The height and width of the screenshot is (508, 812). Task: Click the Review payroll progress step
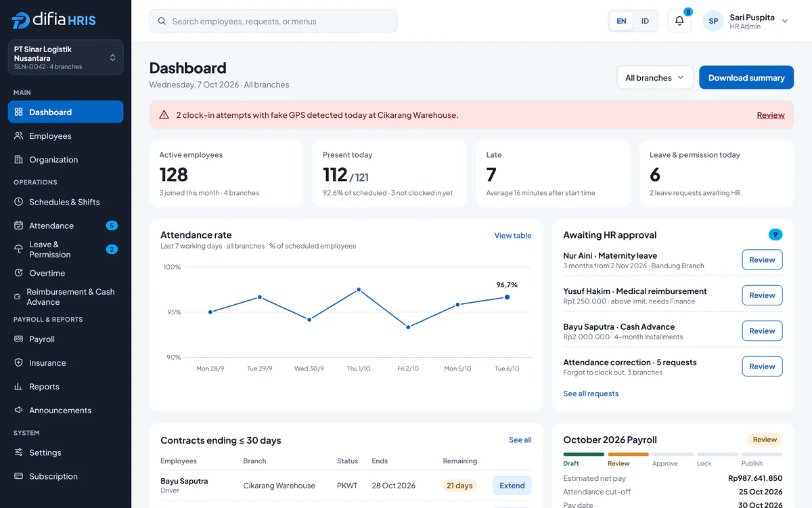coord(628,459)
